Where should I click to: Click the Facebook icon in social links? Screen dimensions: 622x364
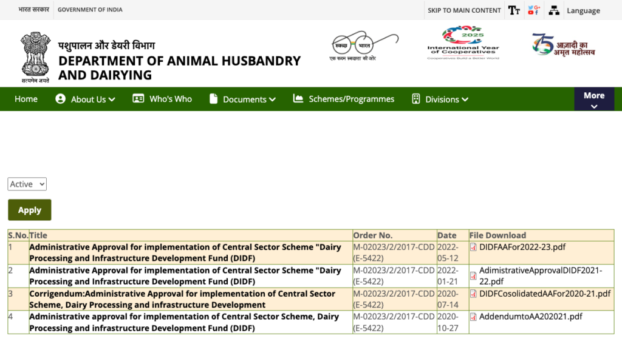click(537, 13)
